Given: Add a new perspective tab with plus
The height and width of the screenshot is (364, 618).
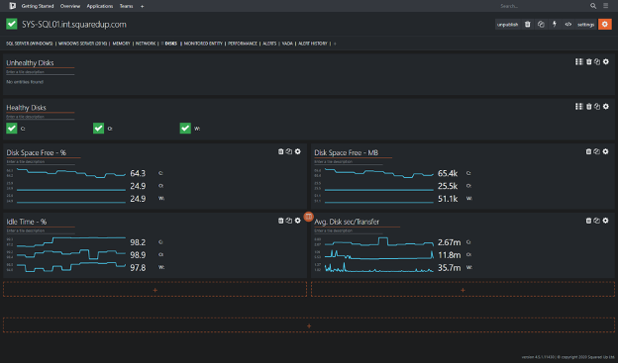Looking at the screenshot, I should click(x=335, y=44).
